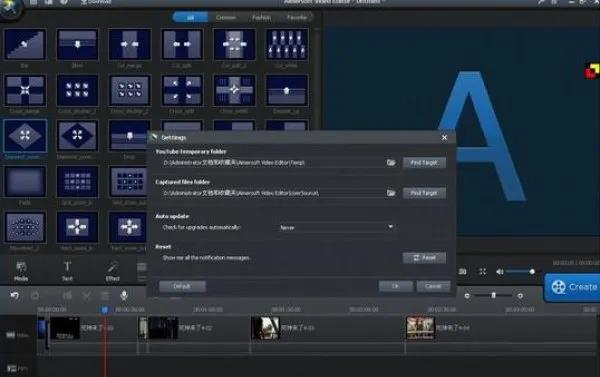Choose the Drop transition

point(129,135)
